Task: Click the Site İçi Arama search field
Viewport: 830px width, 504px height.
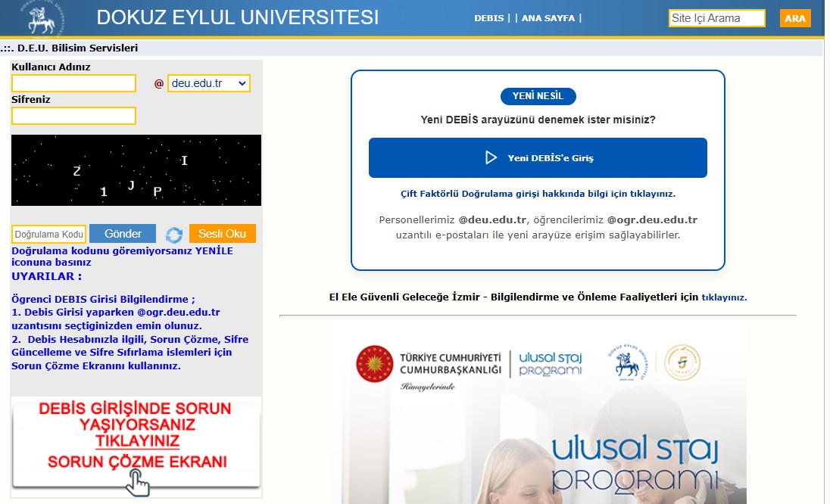Action: [716, 18]
